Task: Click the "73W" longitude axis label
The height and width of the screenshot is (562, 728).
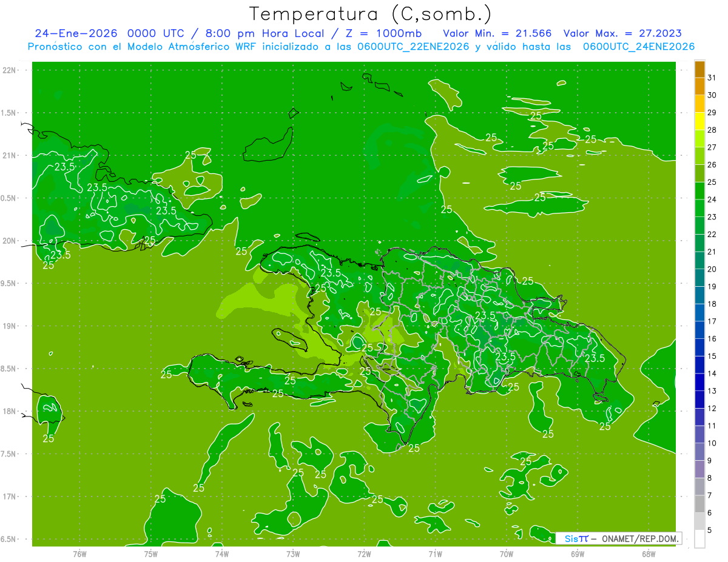Action: 293,554
